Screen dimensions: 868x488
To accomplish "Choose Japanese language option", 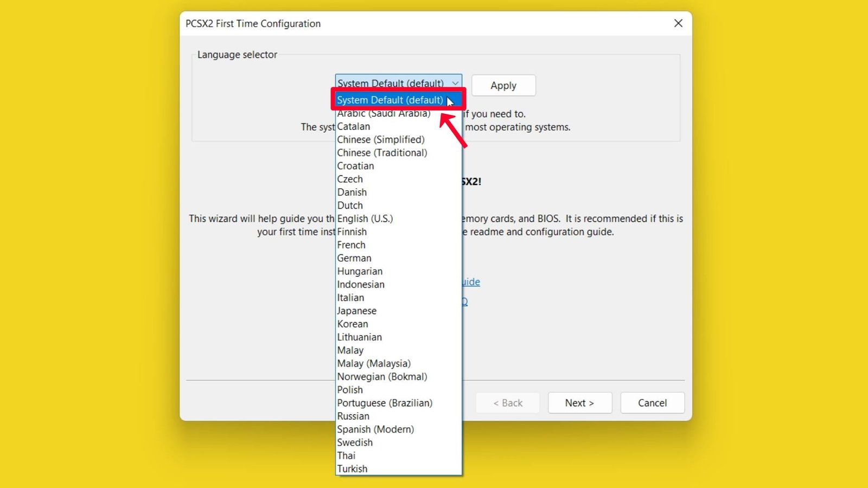I will [399, 311].
